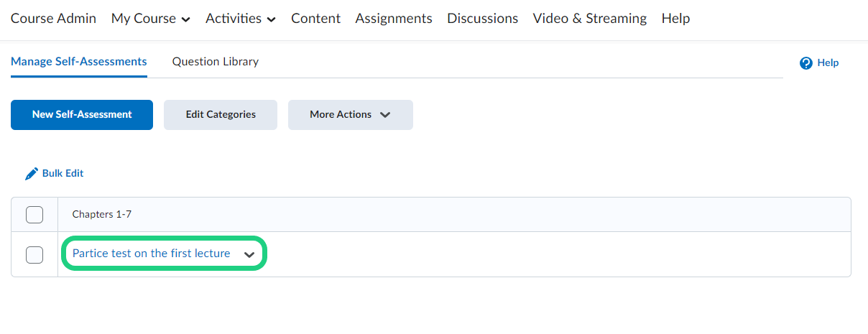The image size is (868, 334).
Task: Tick the Chapters 1-7 category checkbox
Action: point(34,215)
